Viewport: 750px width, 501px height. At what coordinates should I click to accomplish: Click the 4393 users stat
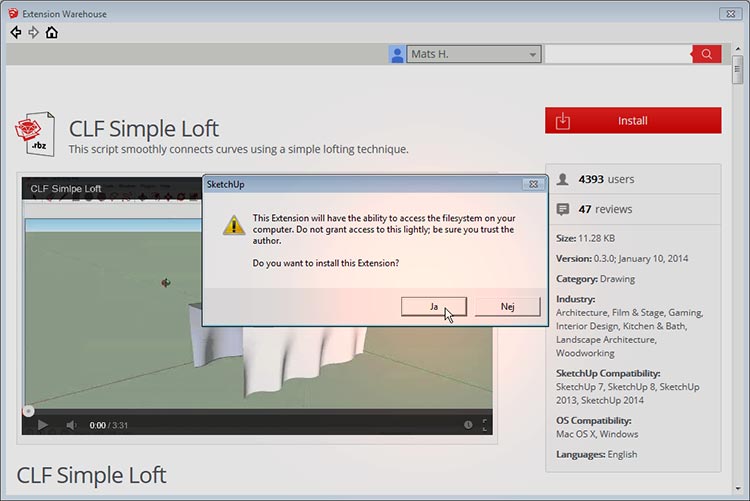click(x=606, y=179)
